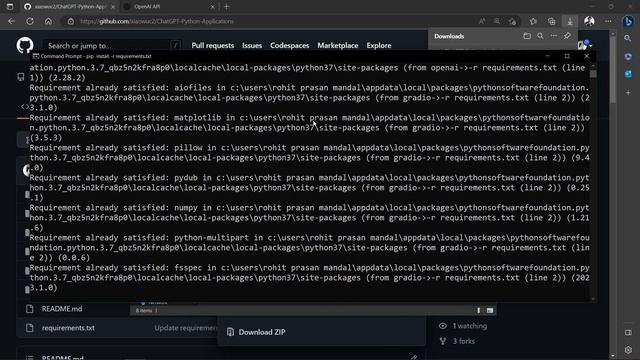
Task: View the 3 forks link
Action: click(x=463, y=341)
